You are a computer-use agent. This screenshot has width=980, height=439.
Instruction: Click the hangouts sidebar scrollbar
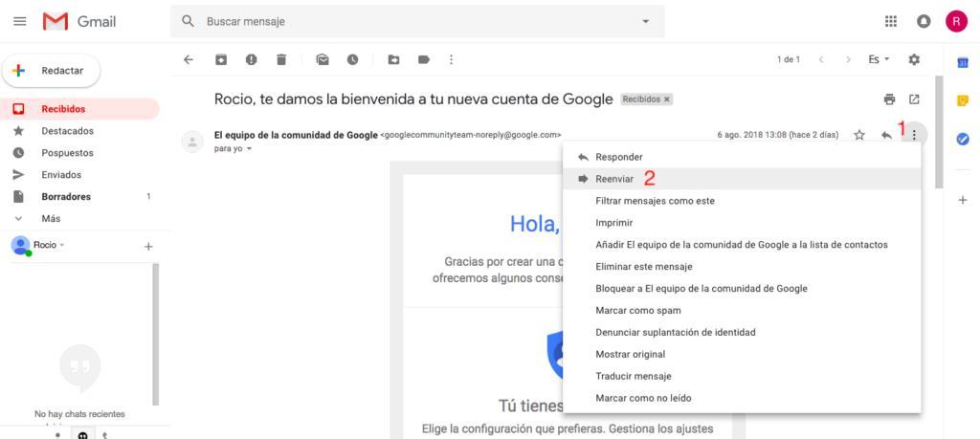coord(156,334)
